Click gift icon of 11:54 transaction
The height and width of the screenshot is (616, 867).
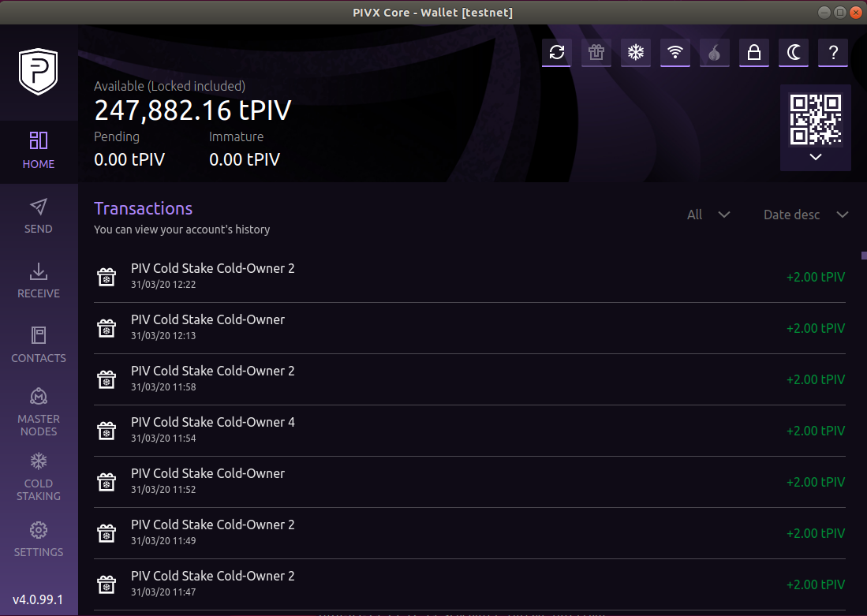pyautogui.click(x=107, y=430)
